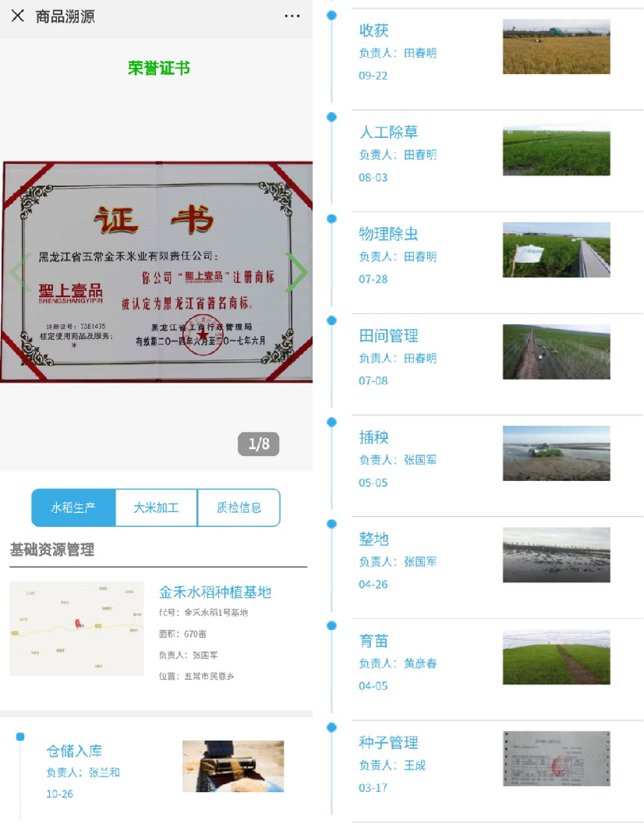Click the 07-28 date under 物理除虫
644x824 pixels.
click(x=373, y=279)
